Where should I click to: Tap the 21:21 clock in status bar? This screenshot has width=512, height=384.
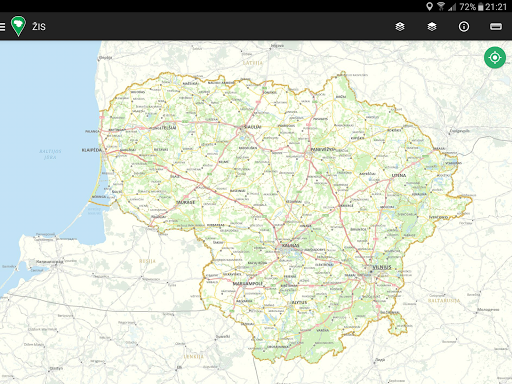(496, 7)
